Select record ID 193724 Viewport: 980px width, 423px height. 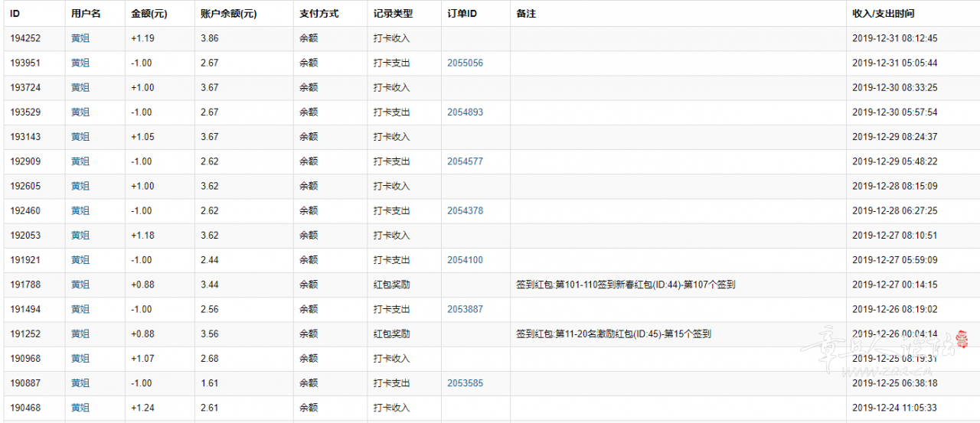[x=25, y=88]
